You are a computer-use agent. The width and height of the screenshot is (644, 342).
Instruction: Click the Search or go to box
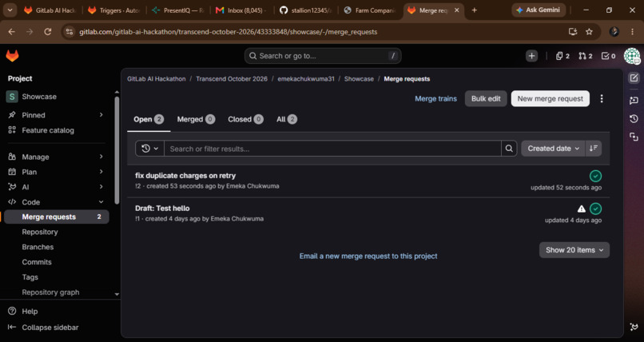coord(323,56)
